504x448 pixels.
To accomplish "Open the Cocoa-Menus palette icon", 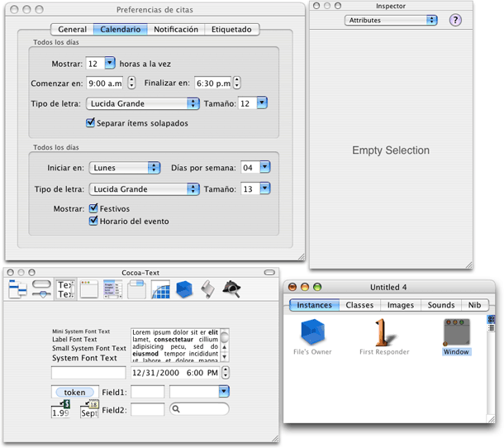I will click(x=17, y=288).
